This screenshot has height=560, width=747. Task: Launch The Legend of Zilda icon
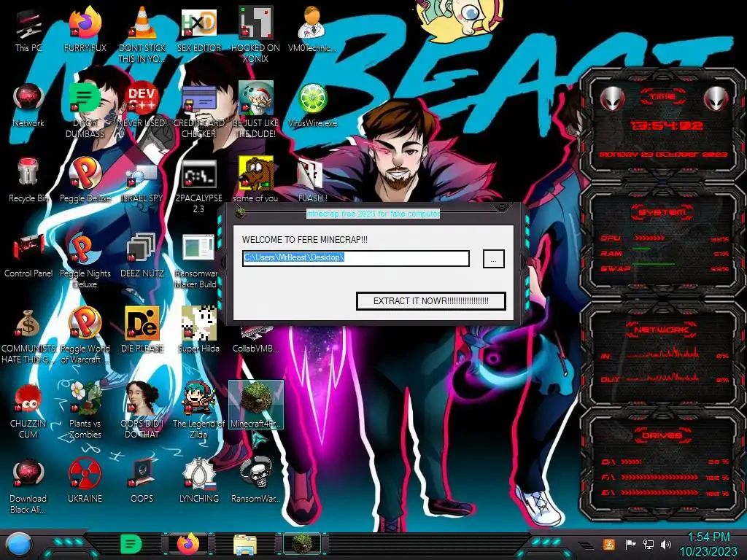click(x=199, y=411)
